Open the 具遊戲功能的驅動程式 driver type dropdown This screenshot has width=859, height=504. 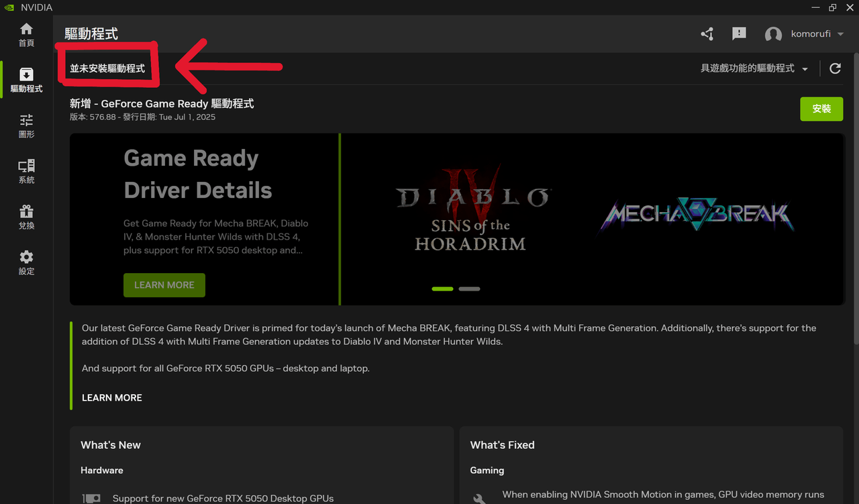754,68
